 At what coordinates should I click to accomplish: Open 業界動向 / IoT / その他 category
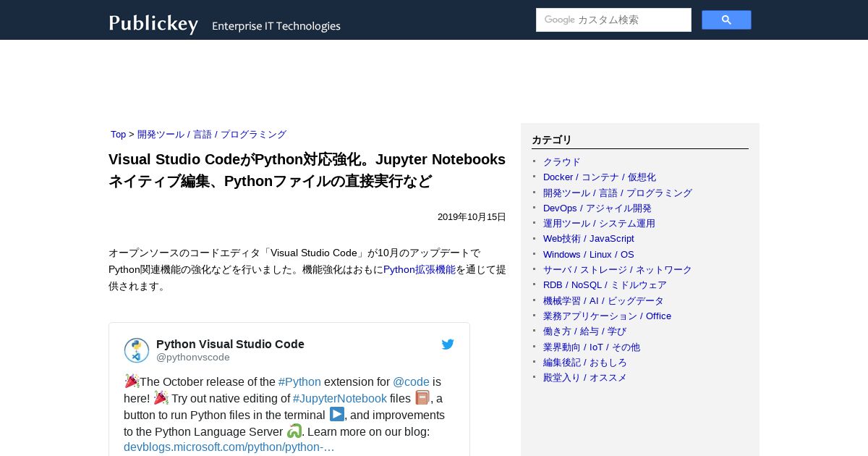(592, 347)
